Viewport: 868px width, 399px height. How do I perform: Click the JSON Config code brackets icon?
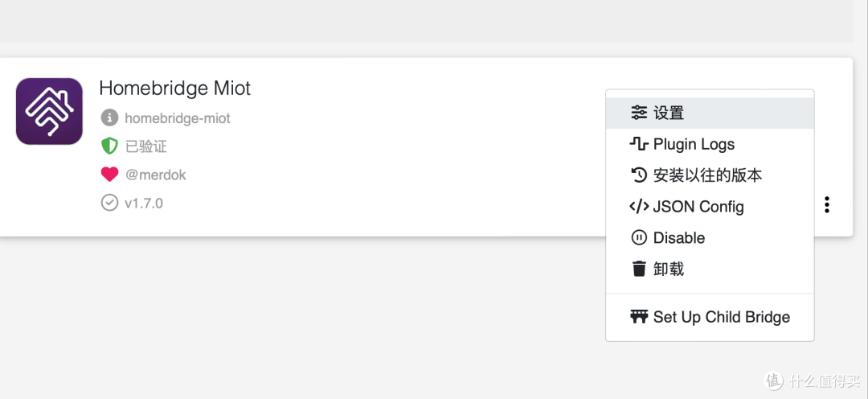pos(639,207)
